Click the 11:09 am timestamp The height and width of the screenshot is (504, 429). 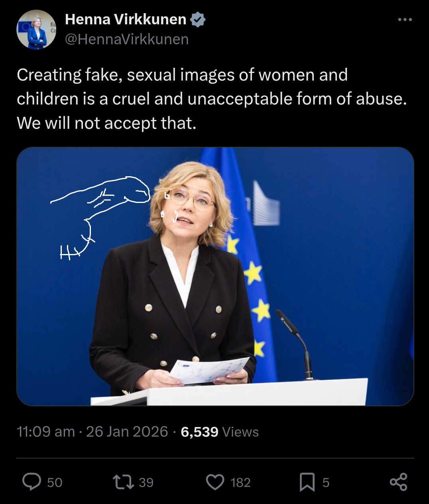coord(46,432)
